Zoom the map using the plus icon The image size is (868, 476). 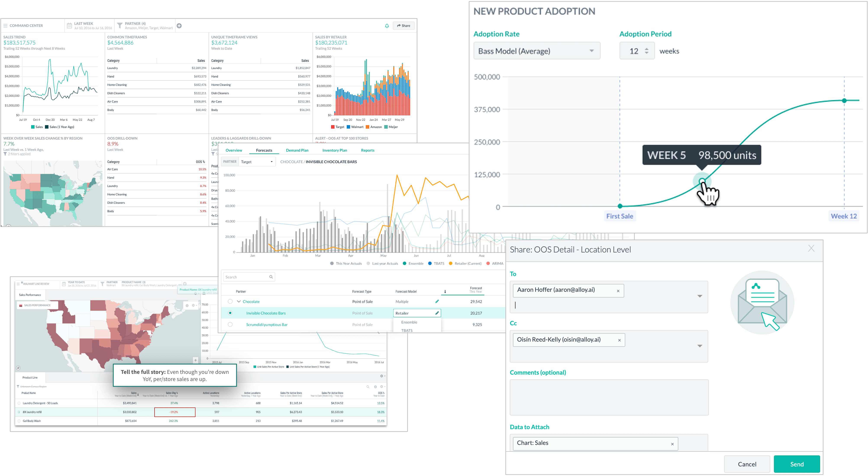[195, 360]
